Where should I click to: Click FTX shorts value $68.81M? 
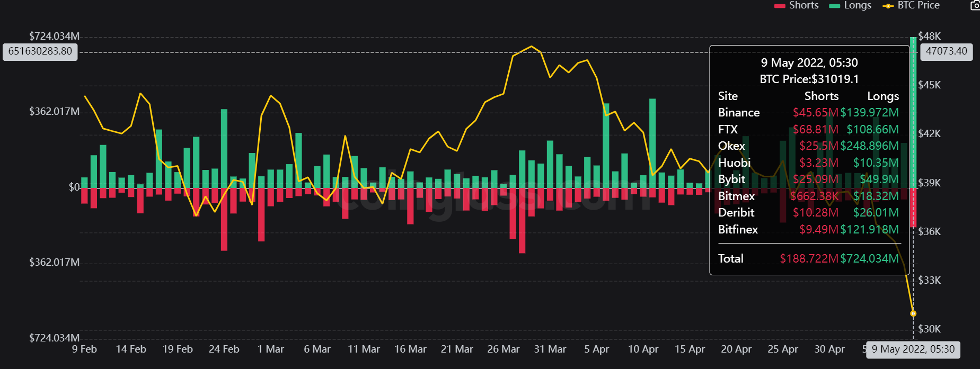click(816, 129)
